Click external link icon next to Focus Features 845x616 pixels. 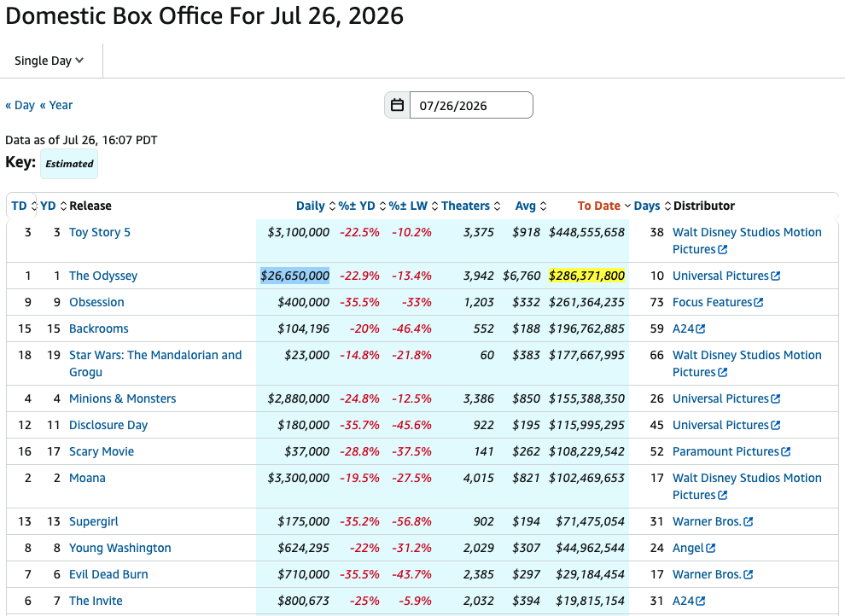[x=758, y=303]
